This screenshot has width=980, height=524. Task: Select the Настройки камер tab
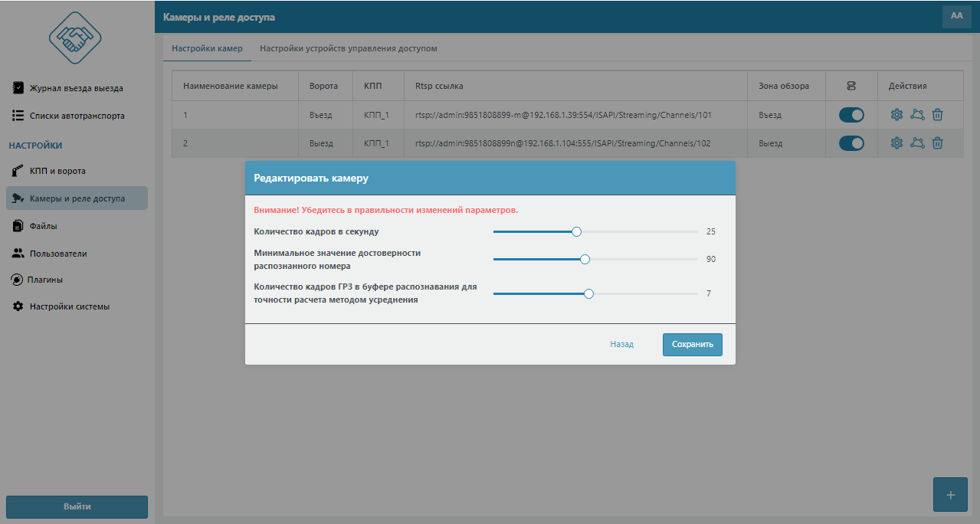tap(207, 48)
